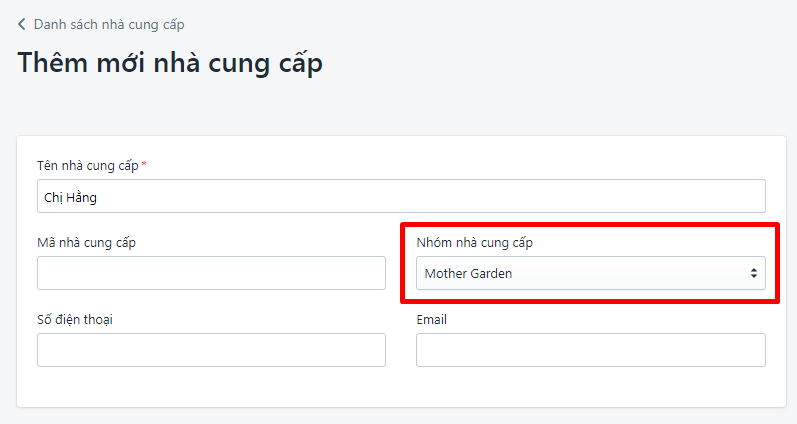Click the Mother Garden selected value
This screenshot has height=424, width=797.
468,273
